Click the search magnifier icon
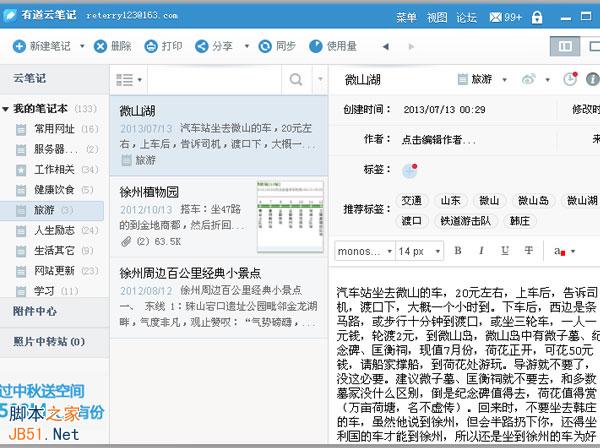The width and height of the screenshot is (600, 448). pyautogui.click(x=296, y=80)
